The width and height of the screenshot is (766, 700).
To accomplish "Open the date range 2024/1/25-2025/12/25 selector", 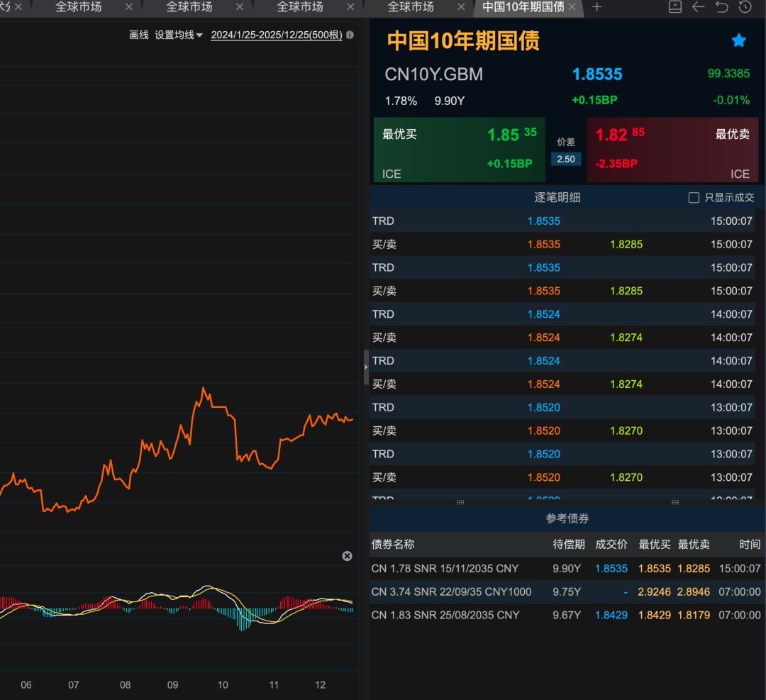I will pyautogui.click(x=276, y=35).
